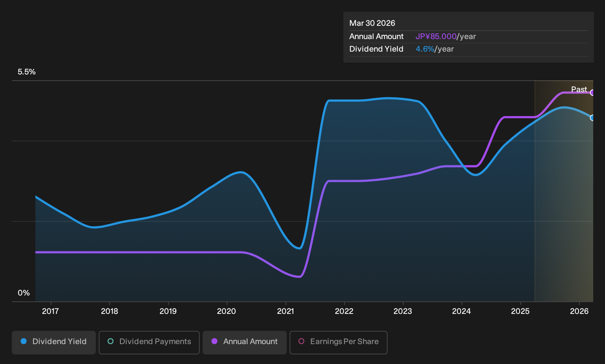Toggle the Annual Amount legend button
Screen dimensions: 605x364
pos(245,342)
